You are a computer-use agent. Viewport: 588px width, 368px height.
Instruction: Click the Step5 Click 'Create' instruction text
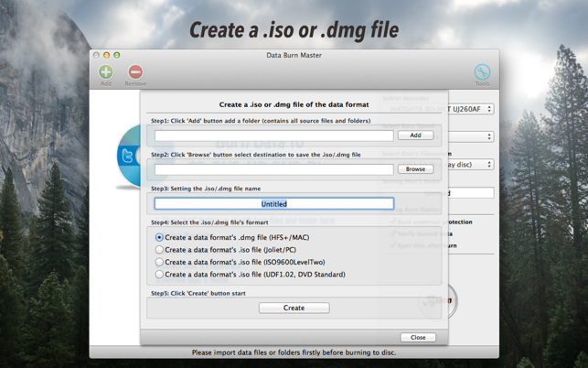(198, 293)
